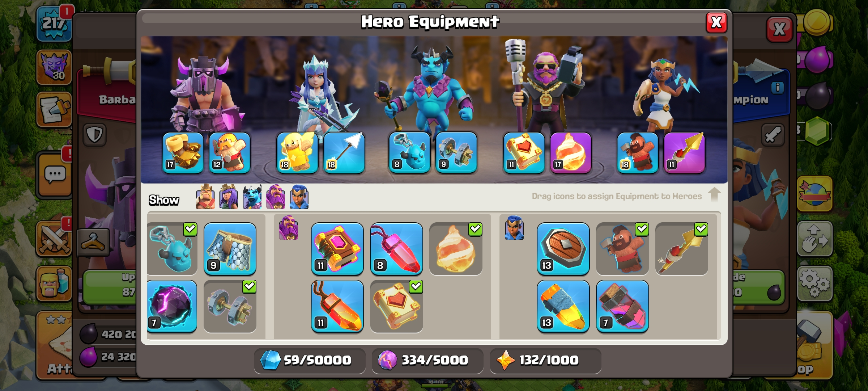Tap the Frozen Arrow equipment level 18
The height and width of the screenshot is (391, 868).
344,153
